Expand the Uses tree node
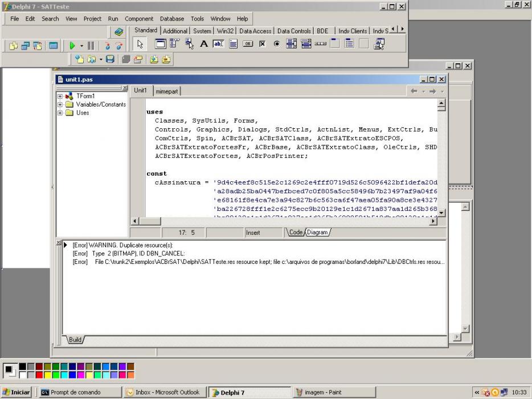 pyautogui.click(x=60, y=113)
